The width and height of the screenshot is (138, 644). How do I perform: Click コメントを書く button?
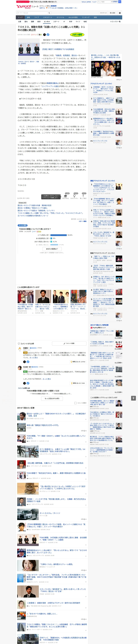click(69, 343)
